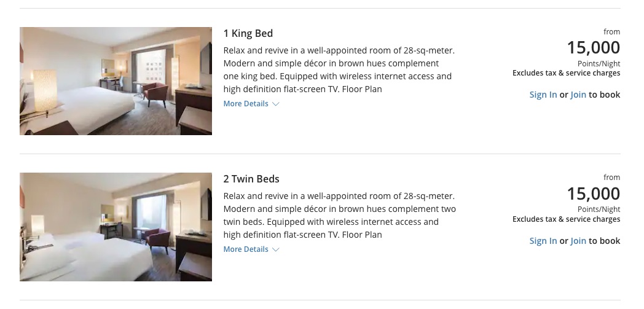This screenshot has width=644, height=309.
Task: Click Join for the King Bed room
Action: click(x=578, y=95)
